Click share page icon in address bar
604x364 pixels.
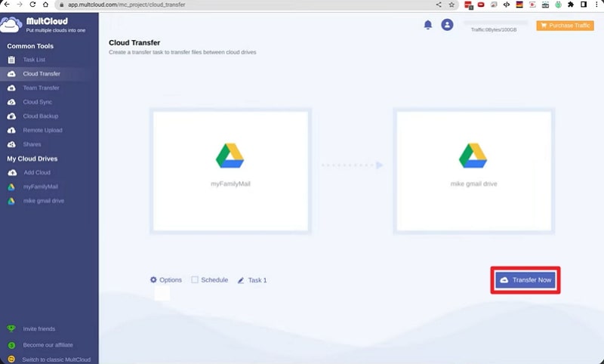439,5
